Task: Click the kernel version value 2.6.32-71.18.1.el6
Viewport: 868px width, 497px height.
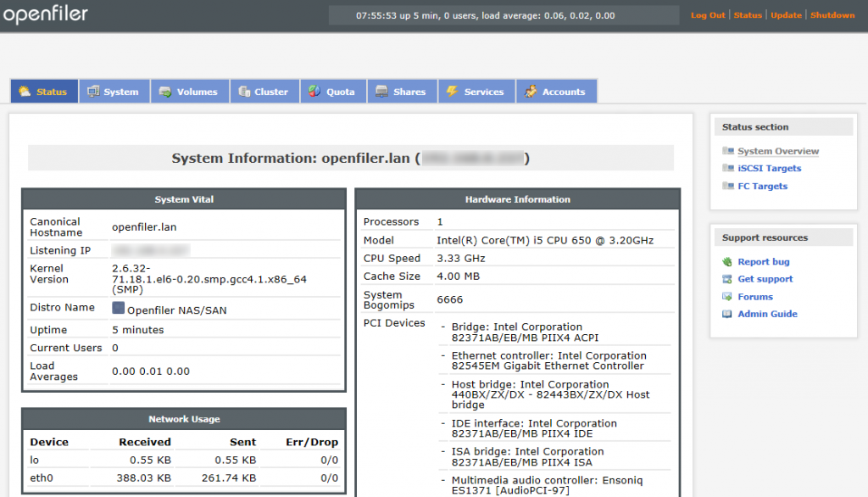Action: (209, 279)
